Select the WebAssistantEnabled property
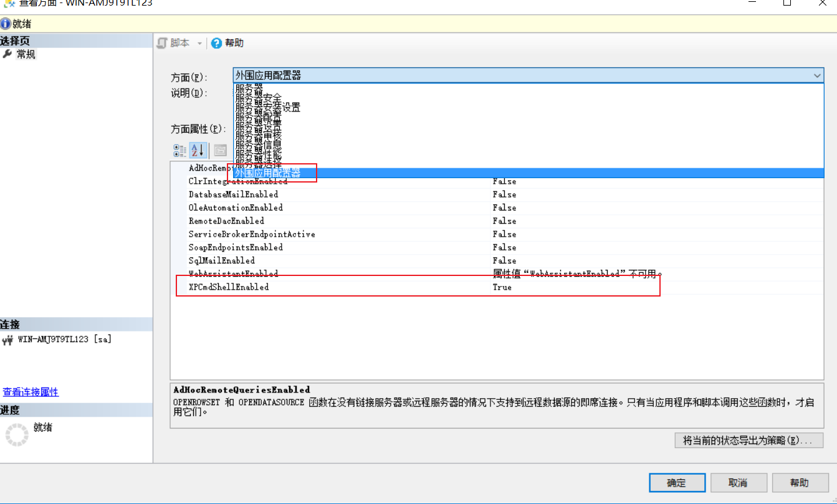Screen dimensions: 837x504 tap(233, 273)
